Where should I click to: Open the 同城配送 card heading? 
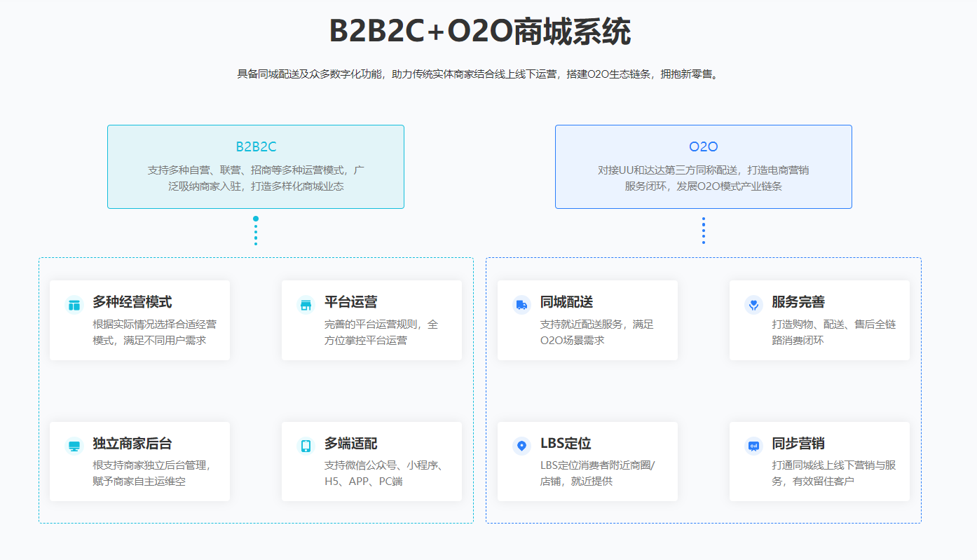click(x=567, y=302)
